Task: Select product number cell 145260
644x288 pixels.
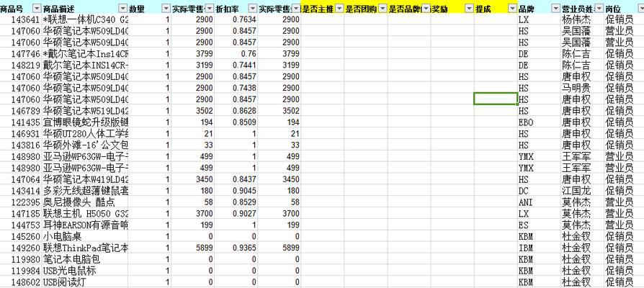Action: pyautogui.click(x=21, y=237)
